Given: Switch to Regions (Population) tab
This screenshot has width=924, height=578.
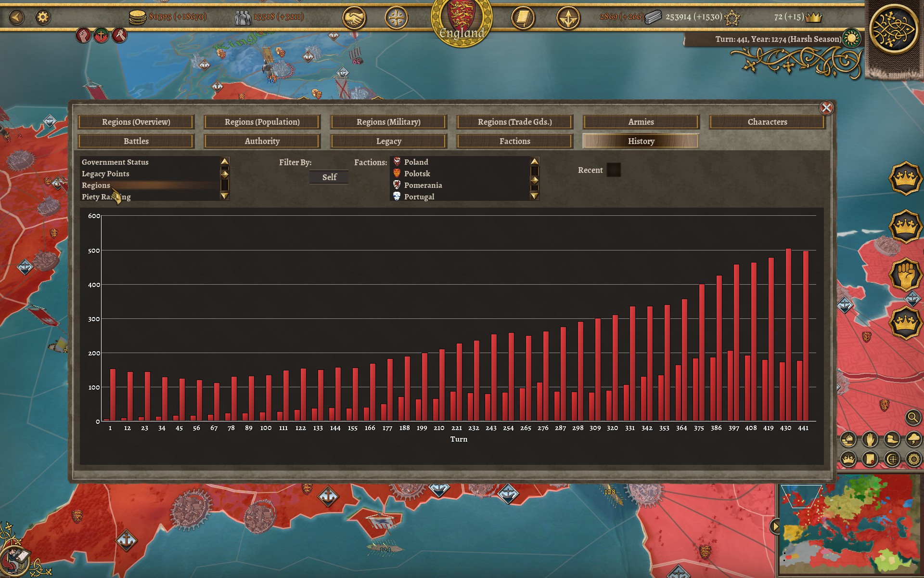Looking at the screenshot, I should (x=262, y=122).
